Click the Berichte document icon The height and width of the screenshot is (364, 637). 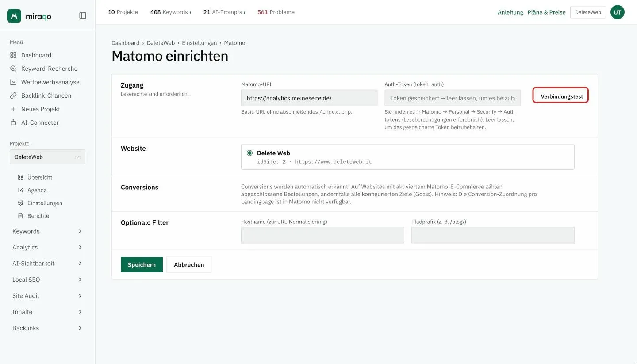pyautogui.click(x=20, y=216)
